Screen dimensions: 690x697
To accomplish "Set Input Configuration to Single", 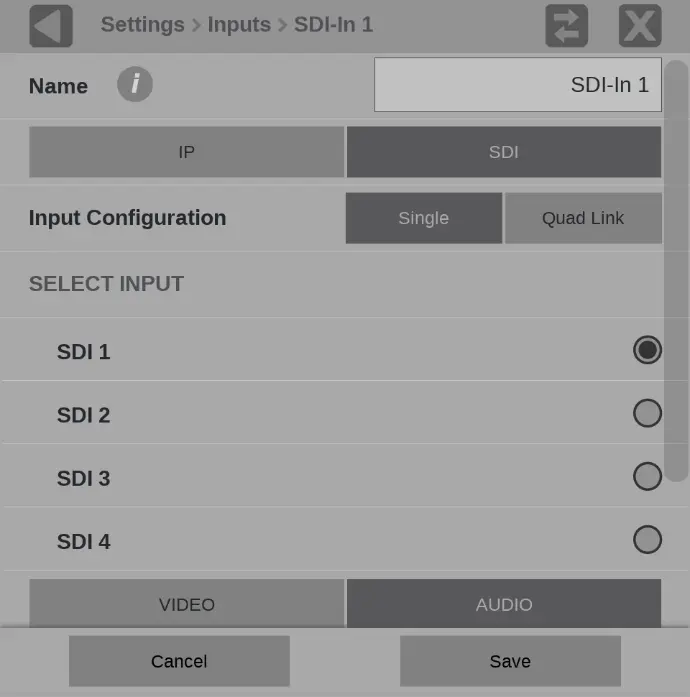I will coord(423,218).
